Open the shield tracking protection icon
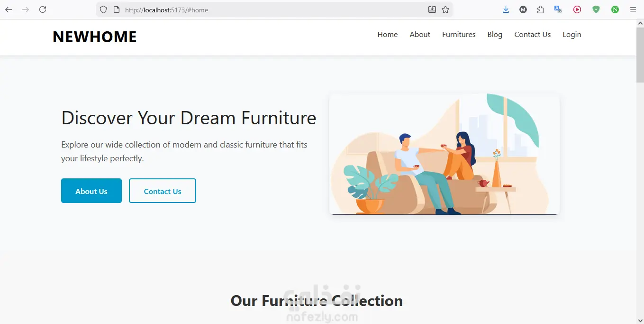644x324 pixels. pos(103,9)
